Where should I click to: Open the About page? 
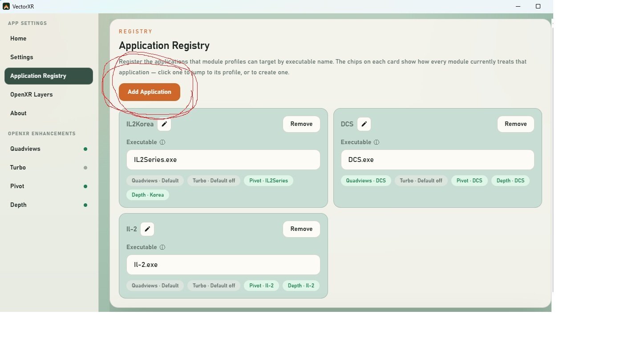click(49, 113)
